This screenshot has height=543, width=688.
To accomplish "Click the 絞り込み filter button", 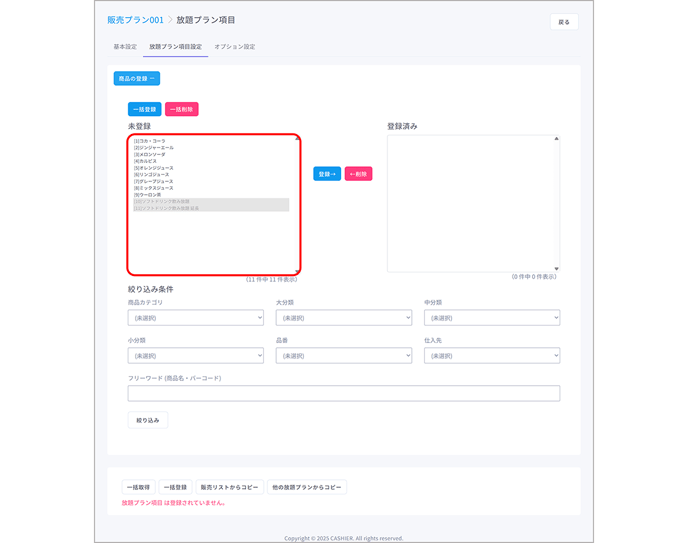I will 148,420.
